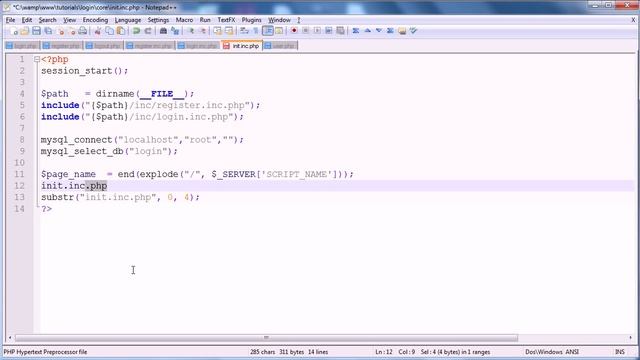Toggle synchronized vertical scrolling icon
The image size is (640, 360).
tap(218, 31)
